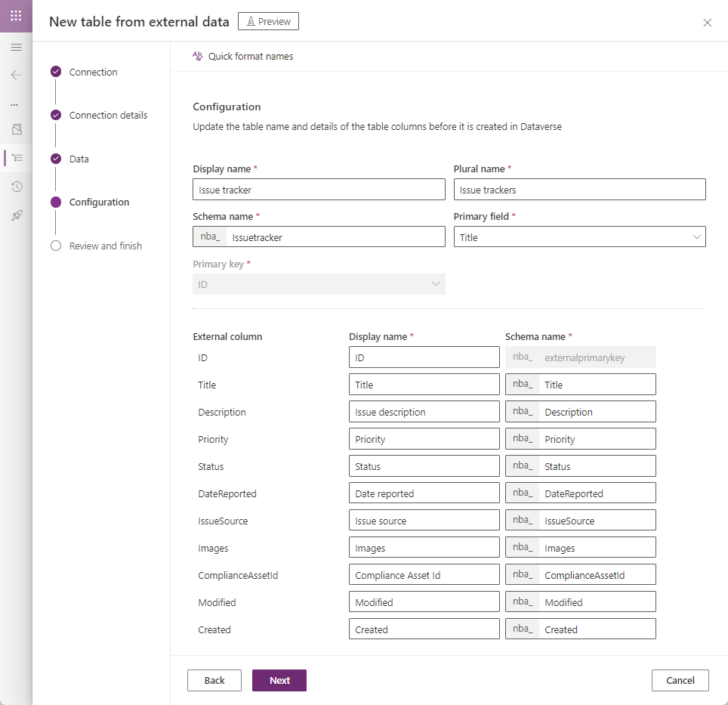Edit the nba_ Status schema name field
728x705 pixels.
(x=580, y=466)
